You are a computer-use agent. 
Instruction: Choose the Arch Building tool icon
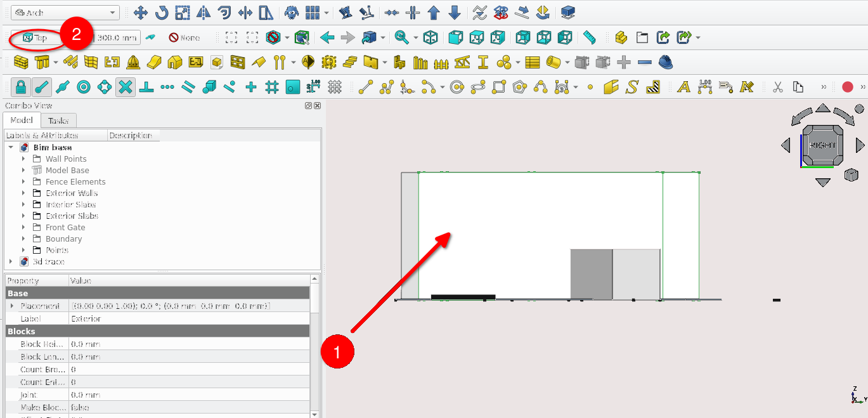coord(174,63)
